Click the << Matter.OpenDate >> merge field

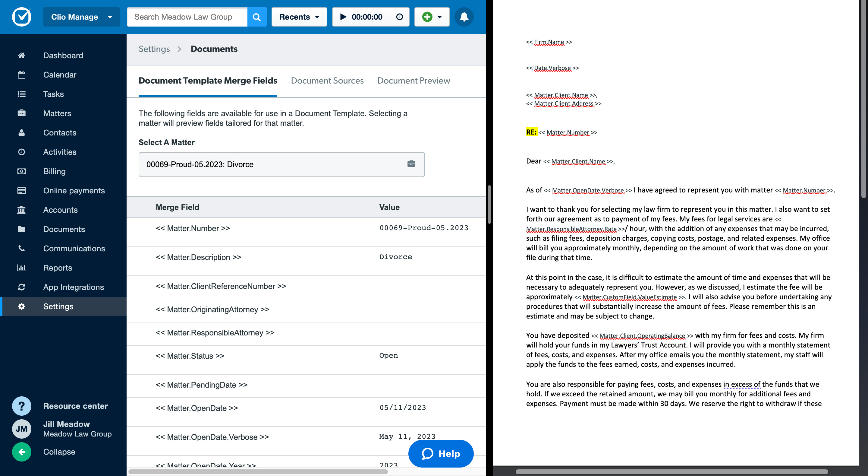[197, 408]
